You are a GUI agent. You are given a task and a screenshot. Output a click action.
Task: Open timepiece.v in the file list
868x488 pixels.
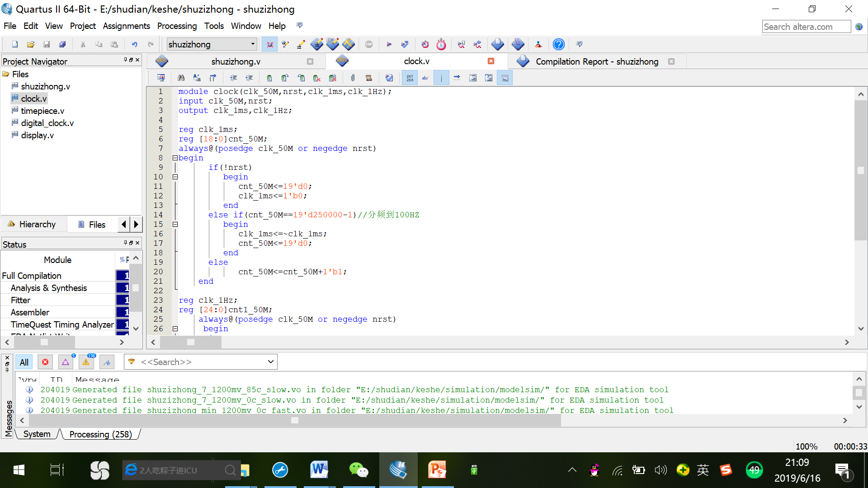42,111
